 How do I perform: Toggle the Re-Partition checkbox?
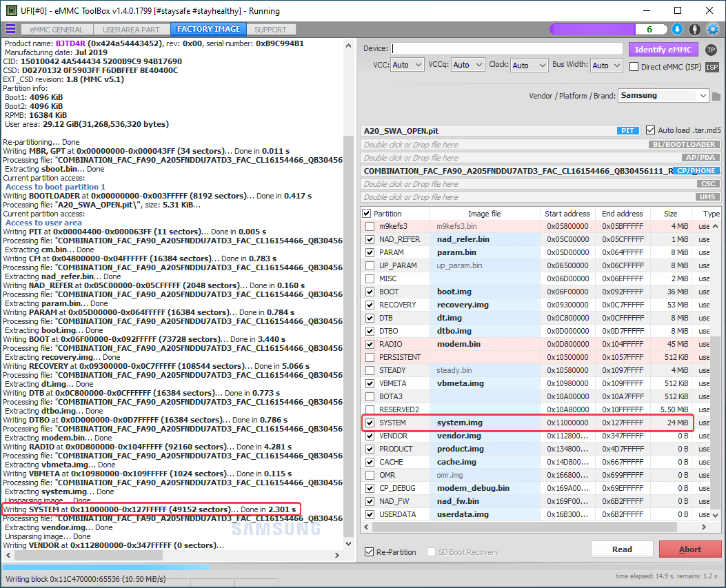(x=369, y=552)
